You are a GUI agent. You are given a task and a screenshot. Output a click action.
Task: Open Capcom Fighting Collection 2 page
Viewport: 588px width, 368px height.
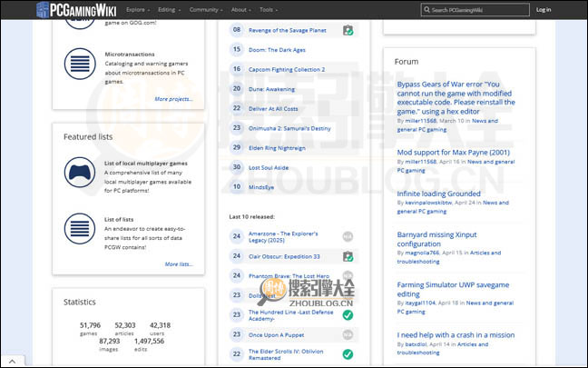click(287, 69)
